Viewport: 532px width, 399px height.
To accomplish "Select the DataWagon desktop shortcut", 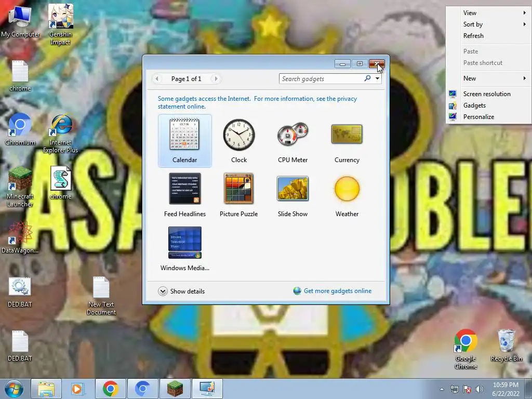I will (20, 237).
